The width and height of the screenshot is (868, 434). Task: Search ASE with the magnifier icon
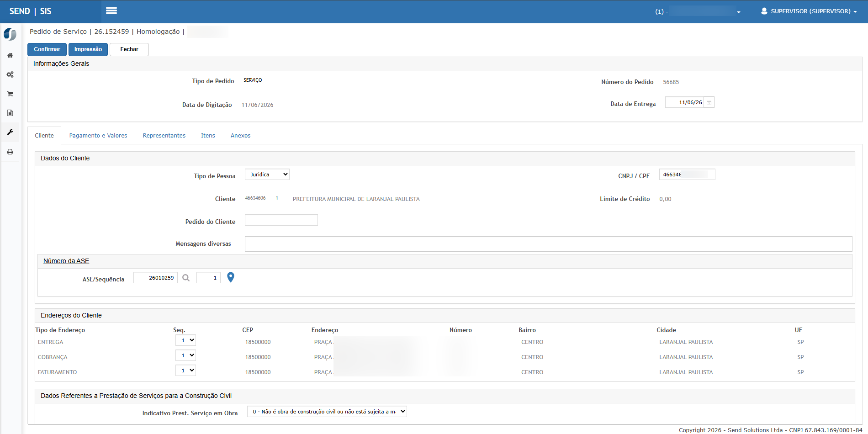[186, 278]
